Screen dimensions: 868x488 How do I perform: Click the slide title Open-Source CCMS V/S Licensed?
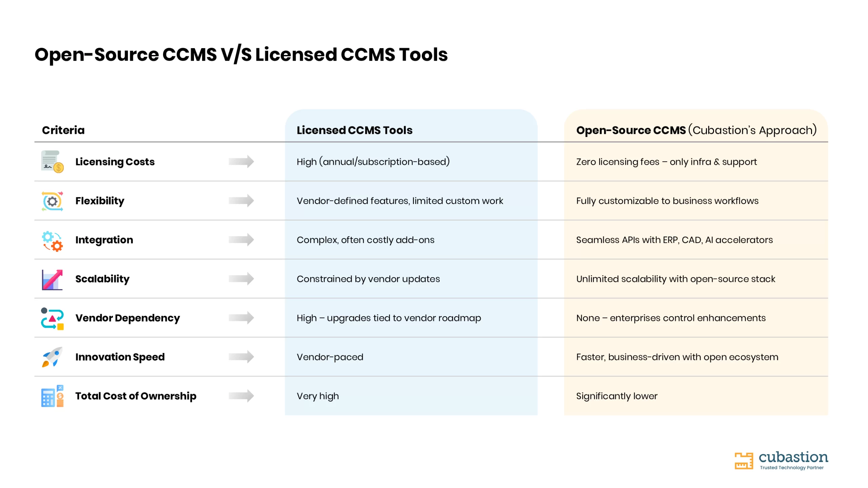coord(241,55)
